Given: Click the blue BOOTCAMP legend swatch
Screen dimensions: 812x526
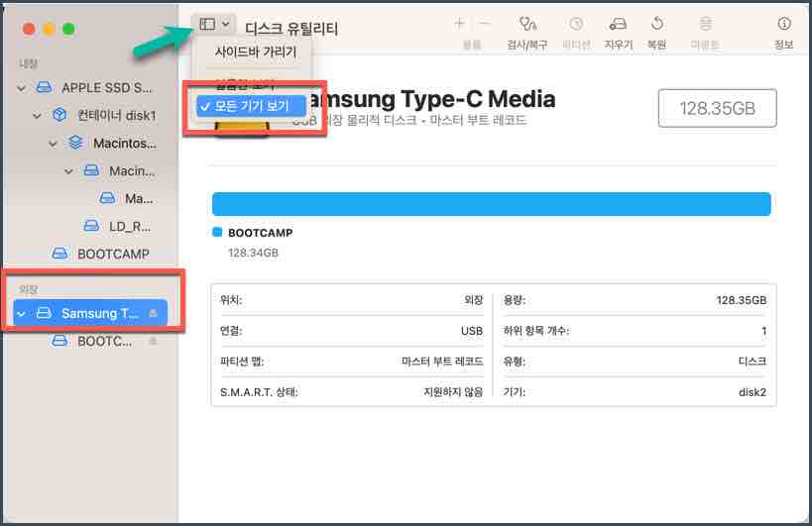Looking at the screenshot, I should click(x=217, y=232).
